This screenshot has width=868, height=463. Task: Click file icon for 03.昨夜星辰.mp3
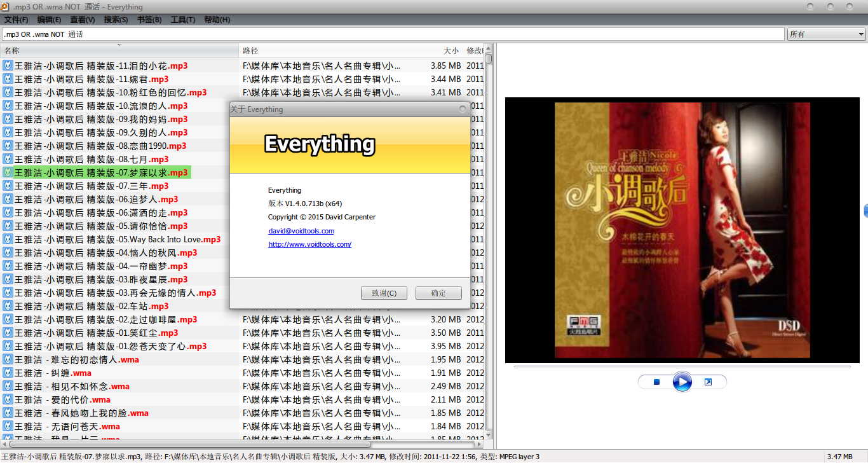point(8,279)
